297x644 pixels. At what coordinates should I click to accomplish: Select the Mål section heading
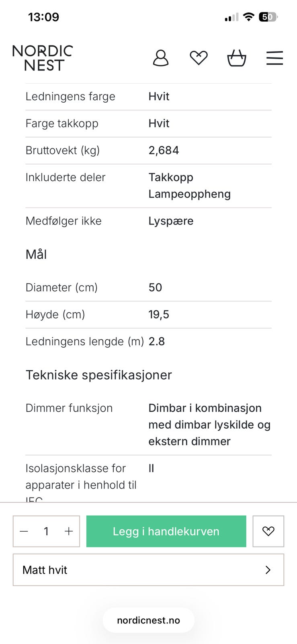click(x=36, y=254)
